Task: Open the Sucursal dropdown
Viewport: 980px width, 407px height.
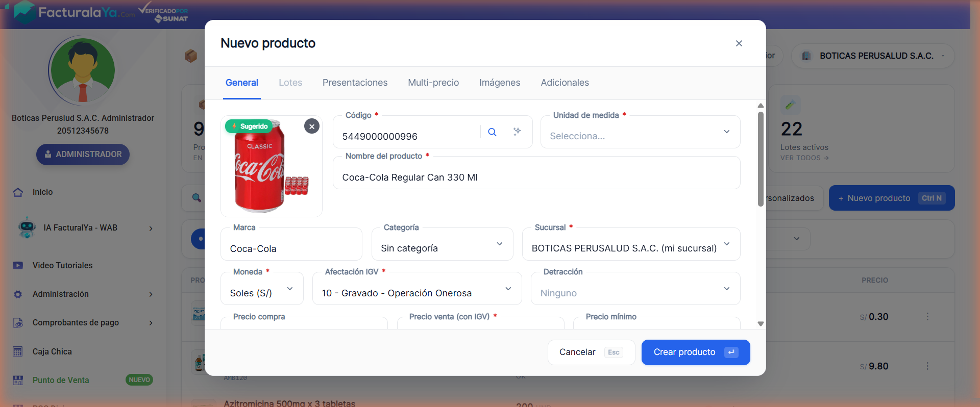Action: (x=631, y=244)
